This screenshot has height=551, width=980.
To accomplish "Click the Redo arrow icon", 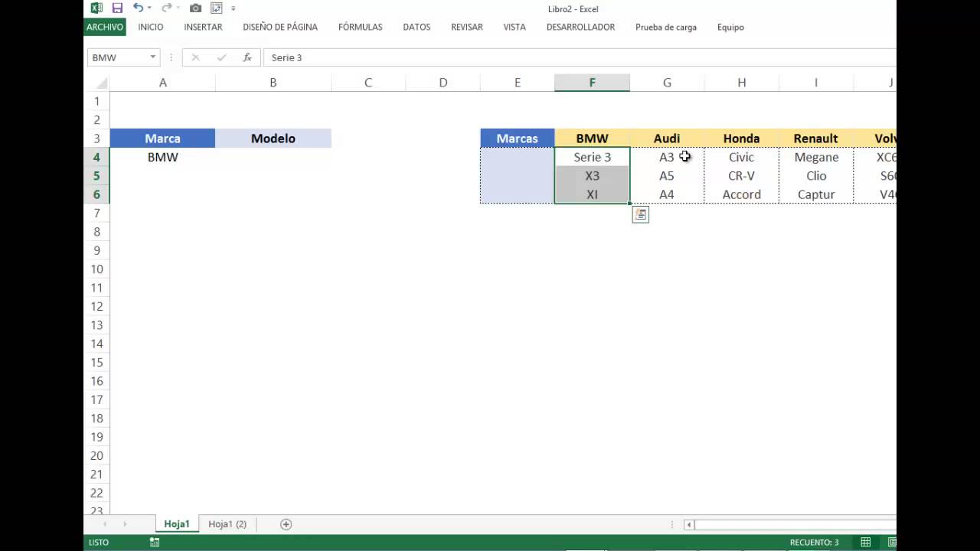I will pyautogui.click(x=166, y=8).
